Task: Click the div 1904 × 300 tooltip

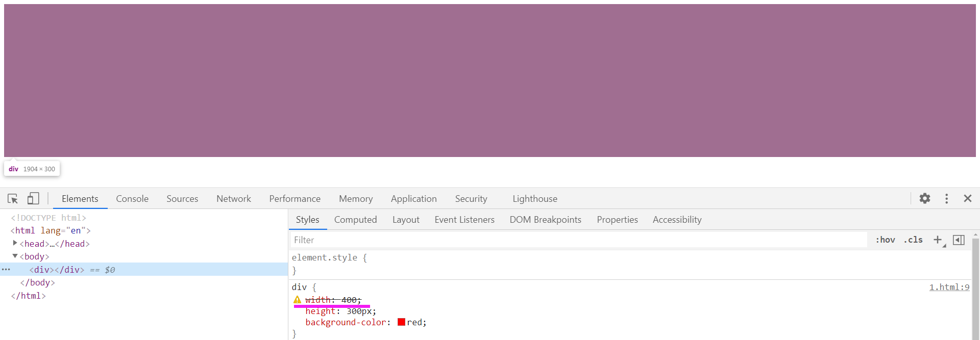Action: (x=32, y=169)
